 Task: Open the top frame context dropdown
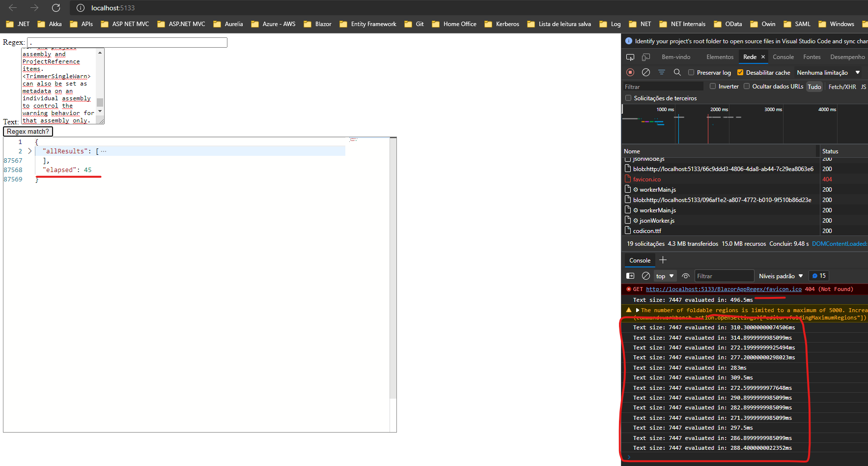tap(665, 276)
